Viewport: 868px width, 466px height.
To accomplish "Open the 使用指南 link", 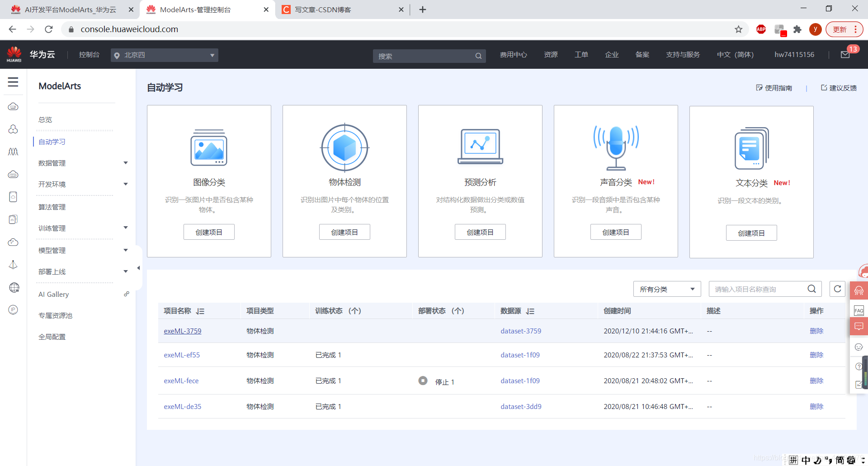I will coord(774,88).
